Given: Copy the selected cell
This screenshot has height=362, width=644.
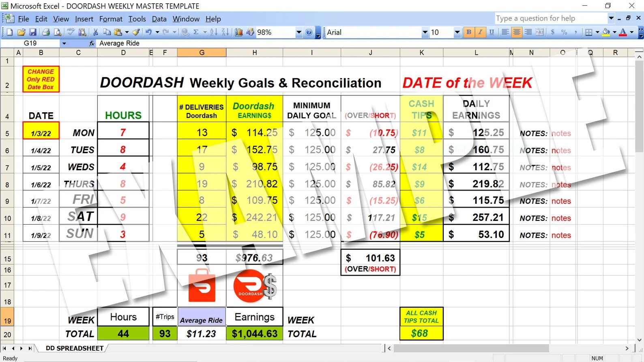Looking at the screenshot, I should [107, 32].
